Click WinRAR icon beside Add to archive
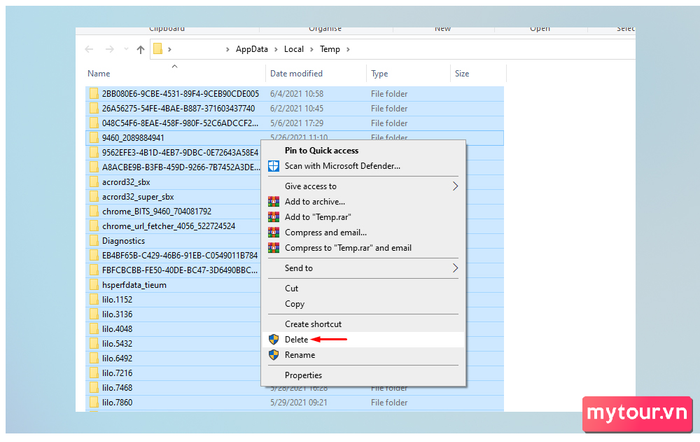 pos(274,202)
